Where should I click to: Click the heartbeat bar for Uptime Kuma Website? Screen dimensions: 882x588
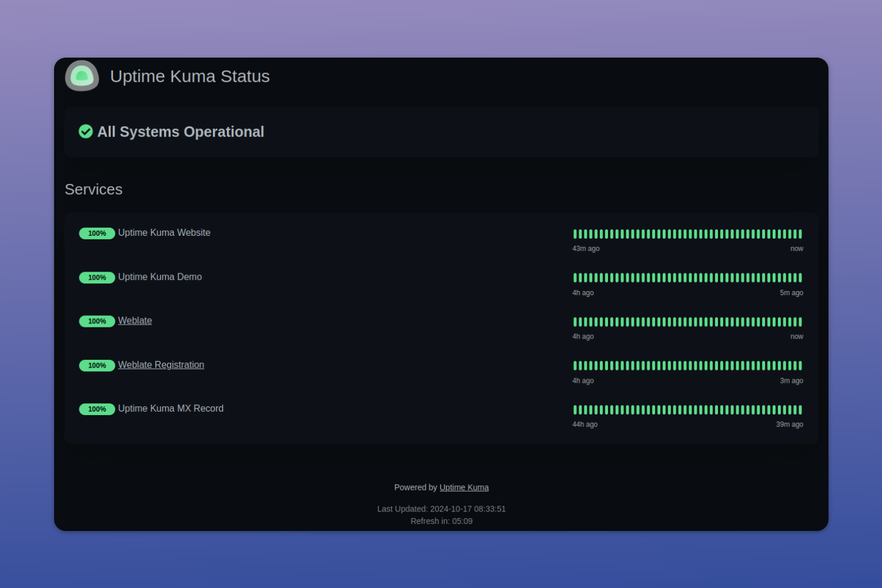[x=688, y=234]
